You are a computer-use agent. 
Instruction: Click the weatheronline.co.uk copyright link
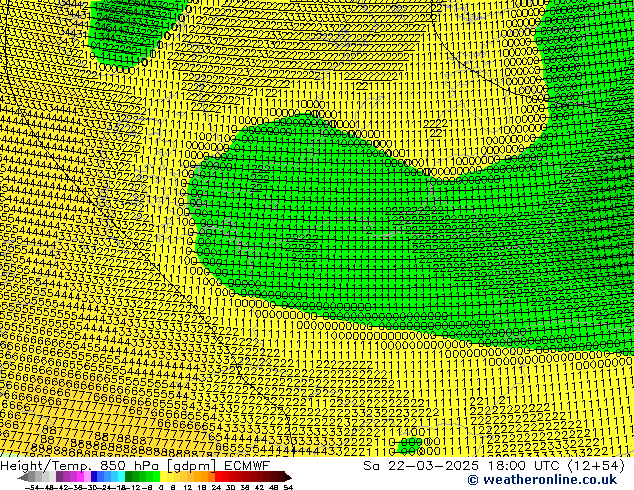point(542,480)
